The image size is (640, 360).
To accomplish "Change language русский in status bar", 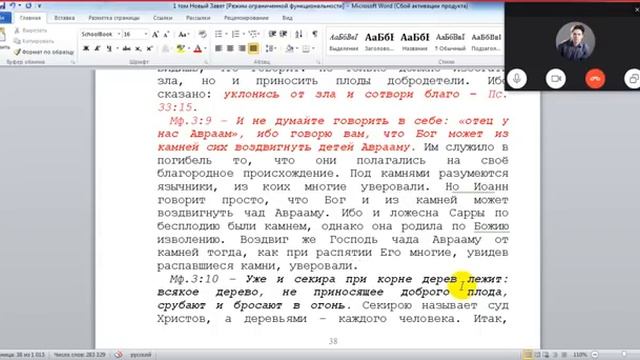I will coord(141,355).
